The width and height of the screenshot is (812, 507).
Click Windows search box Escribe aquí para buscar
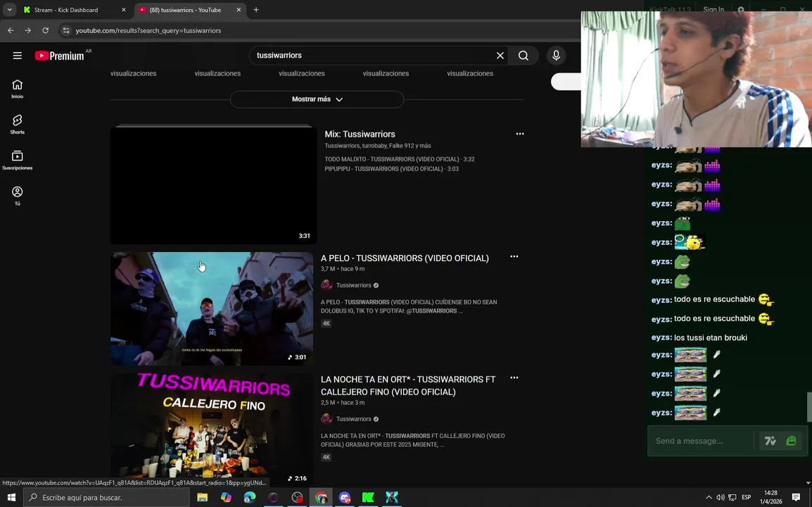click(106, 497)
